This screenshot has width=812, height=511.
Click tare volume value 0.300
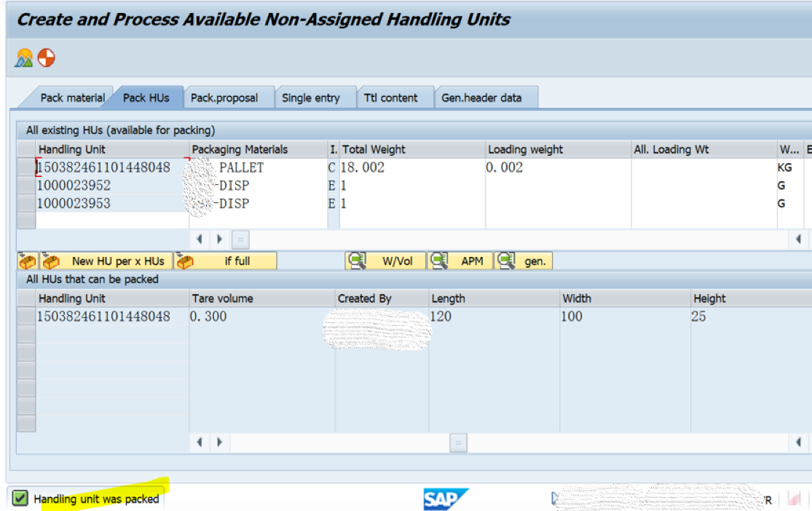tap(208, 317)
